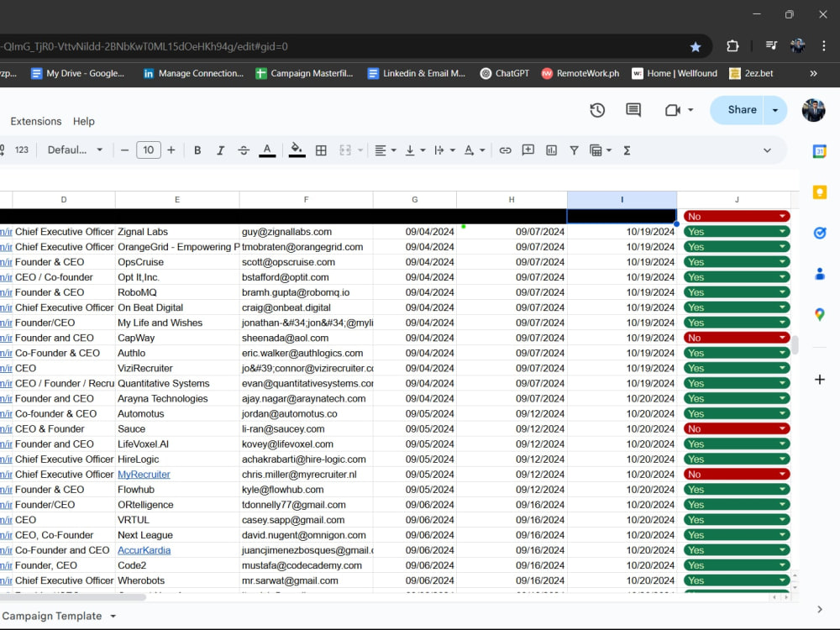Open filter views dropdown

coord(601,150)
